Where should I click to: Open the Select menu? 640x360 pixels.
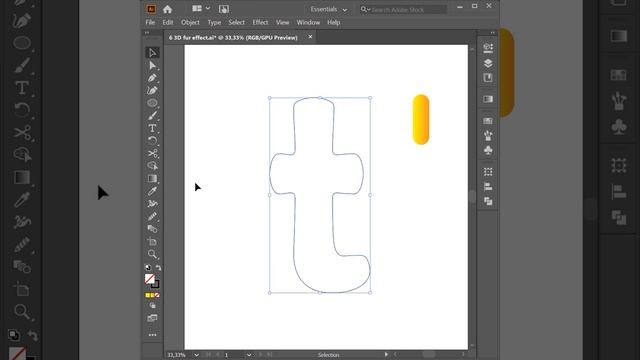[x=236, y=22]
